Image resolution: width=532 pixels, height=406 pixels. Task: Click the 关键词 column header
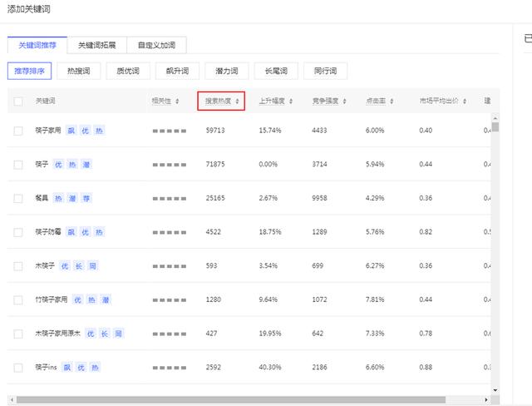point(46,101)
